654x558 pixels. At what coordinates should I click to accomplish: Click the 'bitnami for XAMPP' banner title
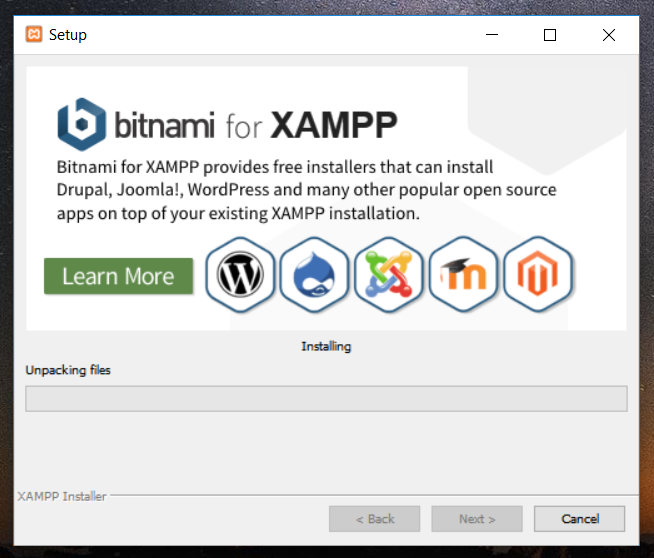pyautogui.click(x=256, y=125)
